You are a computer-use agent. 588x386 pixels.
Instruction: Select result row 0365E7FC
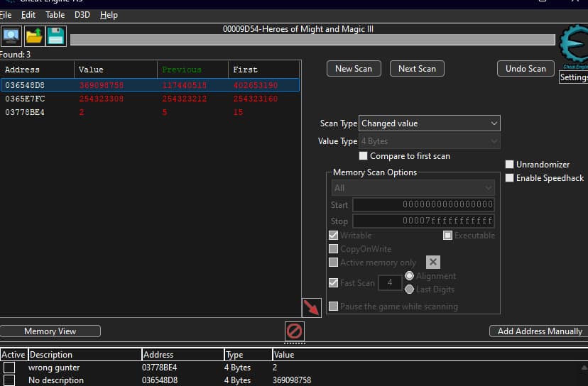click(150, 99)
